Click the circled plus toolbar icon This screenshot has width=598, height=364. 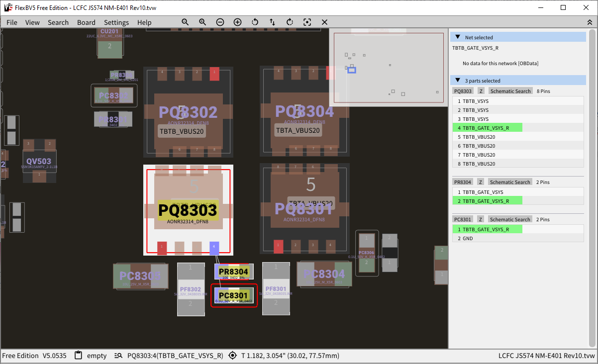tap(237, 22)
